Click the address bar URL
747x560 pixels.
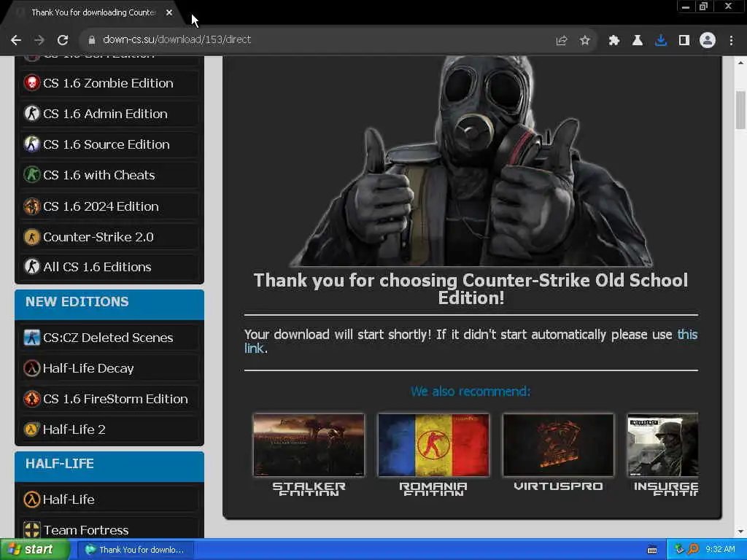click(177, 39)
